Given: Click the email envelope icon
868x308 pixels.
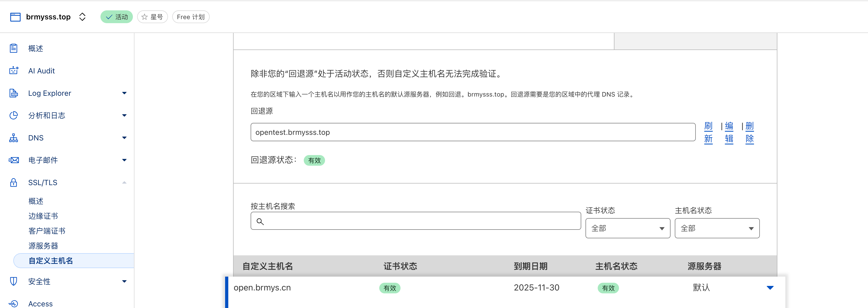Looking at the screenshot, I should click(14, 160).
